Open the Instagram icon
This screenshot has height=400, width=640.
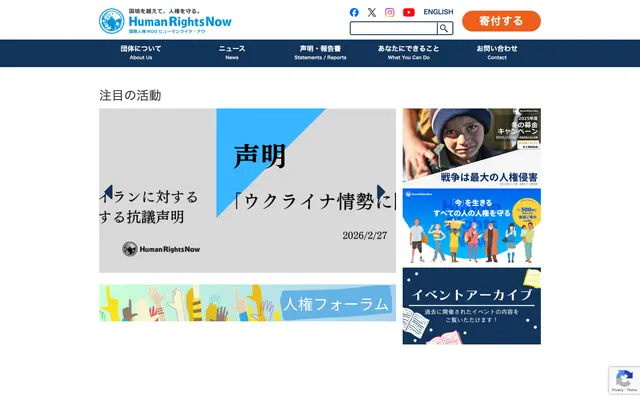[389, 12]
